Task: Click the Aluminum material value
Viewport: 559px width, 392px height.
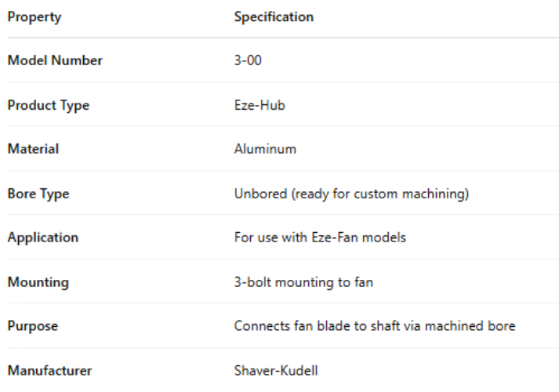Action: pyautogui.click(x=265, y=149)
